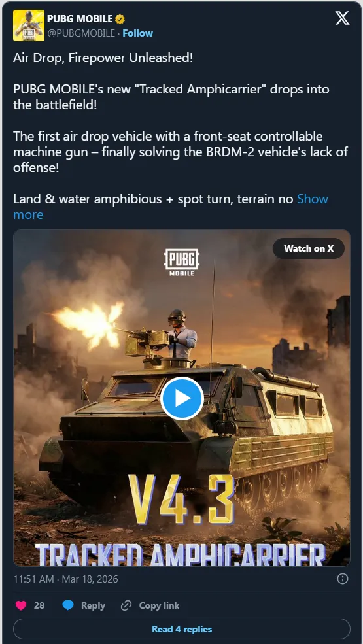This screenshot has height=644, width=363.
Task: Click the Watch on X button
Action: pos(308,248)
